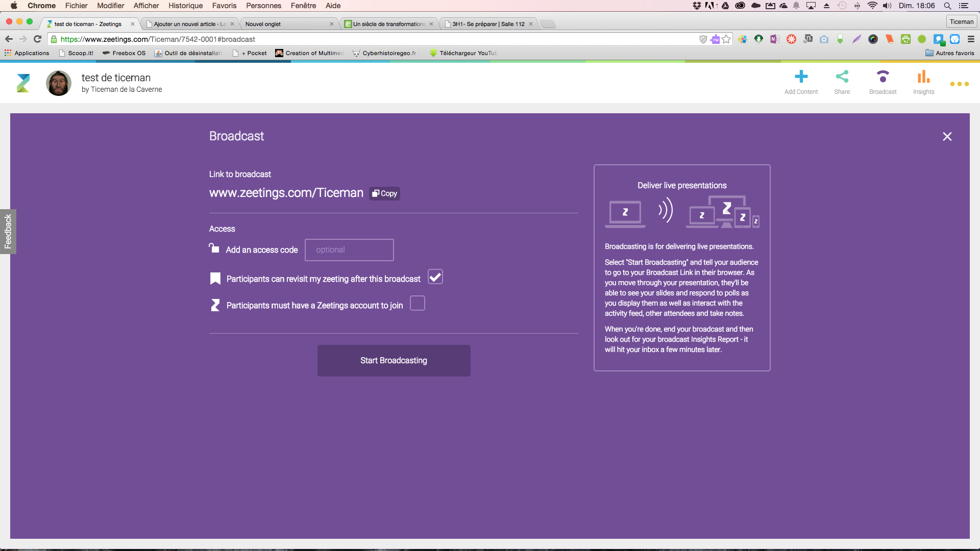
Task: Close the Broadcast panel with X
Action: coord(947,136)
